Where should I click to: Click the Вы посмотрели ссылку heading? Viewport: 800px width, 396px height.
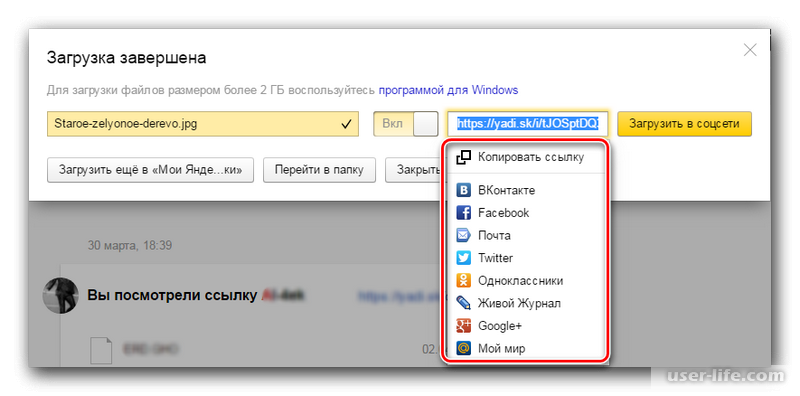pos(172,296)
